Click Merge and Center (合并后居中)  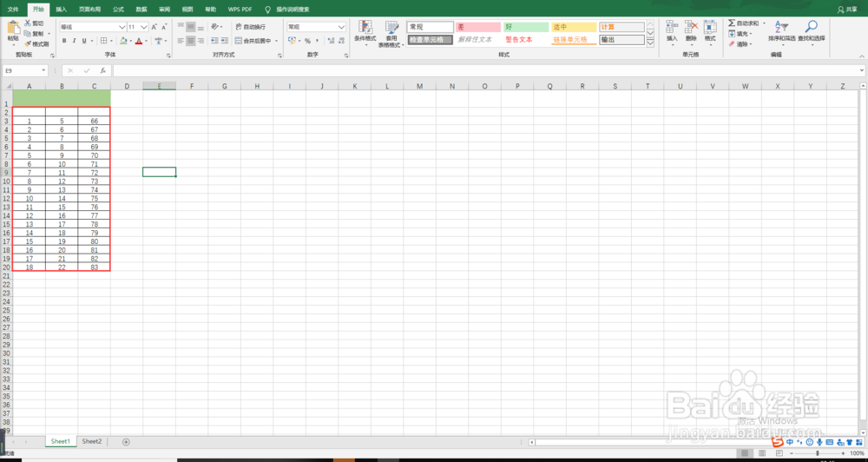[253, 41]
